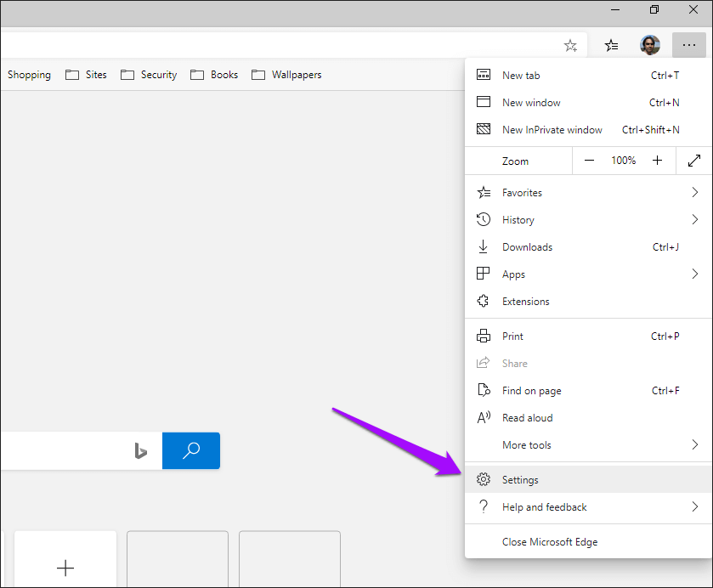Choose Downloads from the menu

coord(527,247)
